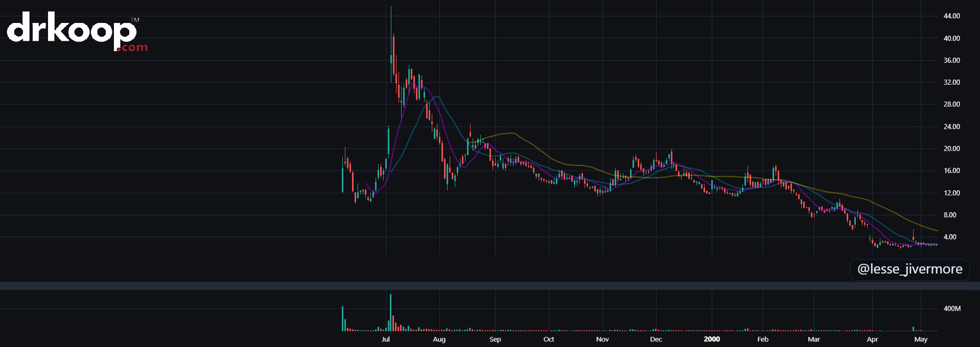
Task: Click the 40.00 price level label
Action: click(x=951, y=38)
